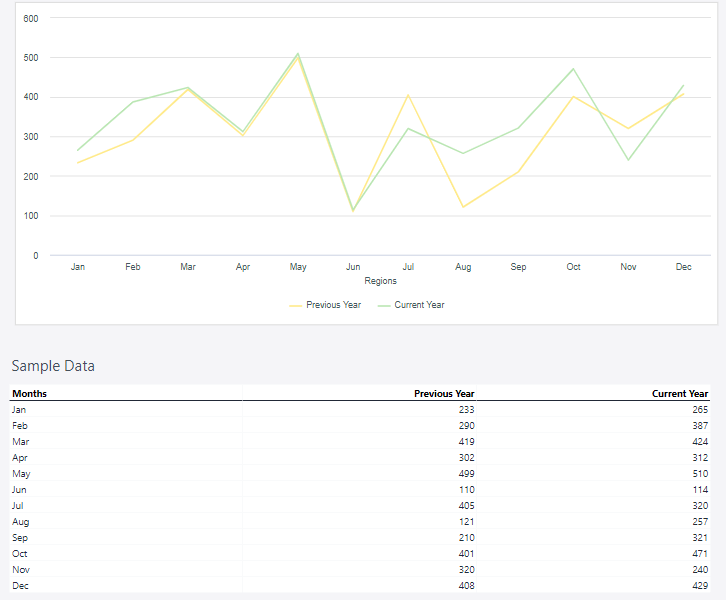
Task: Click the May label on chart x-axis
Action: point(298,267)
